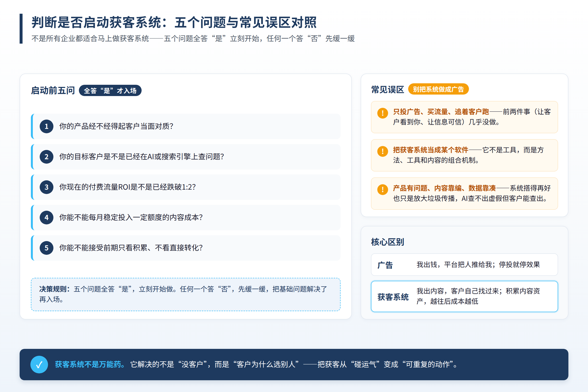Click warning icon beside 只投广告、买流量

382,113
